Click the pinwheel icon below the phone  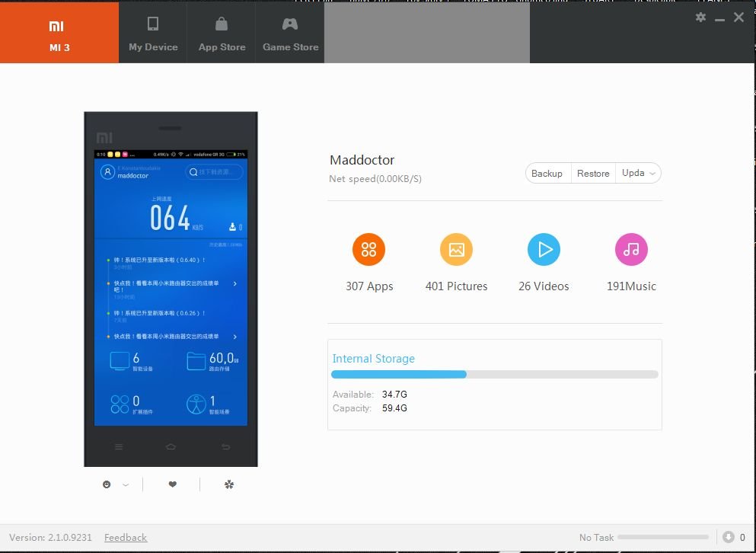229,484
